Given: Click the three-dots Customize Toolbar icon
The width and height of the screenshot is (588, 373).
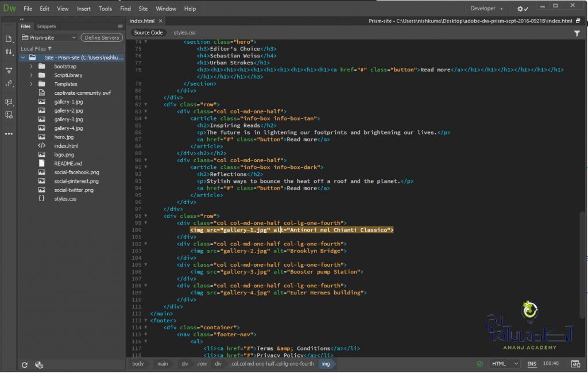Looking at the screenshot, I should tap(9, 133).
